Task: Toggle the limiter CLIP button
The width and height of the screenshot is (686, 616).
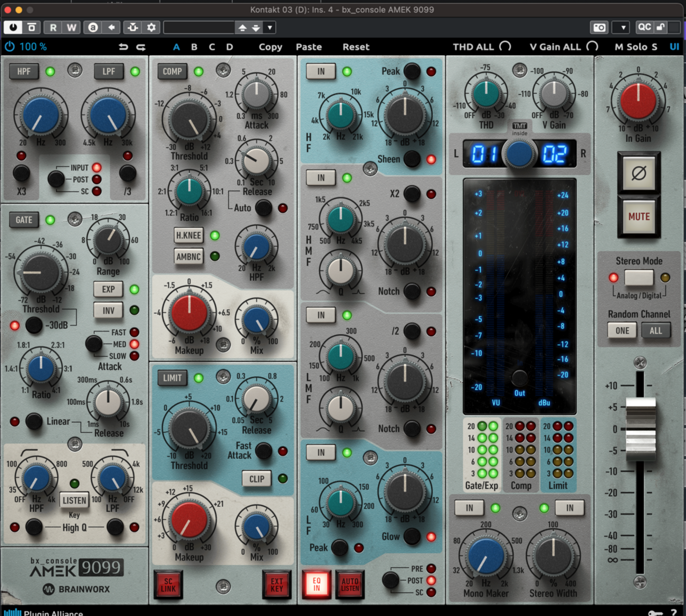Action: 256,479
